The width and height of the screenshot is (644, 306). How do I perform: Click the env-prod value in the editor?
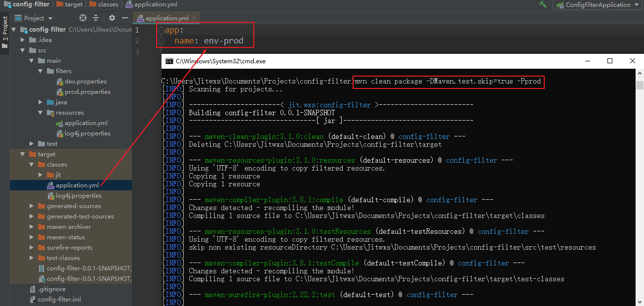[x=224, y=41]
